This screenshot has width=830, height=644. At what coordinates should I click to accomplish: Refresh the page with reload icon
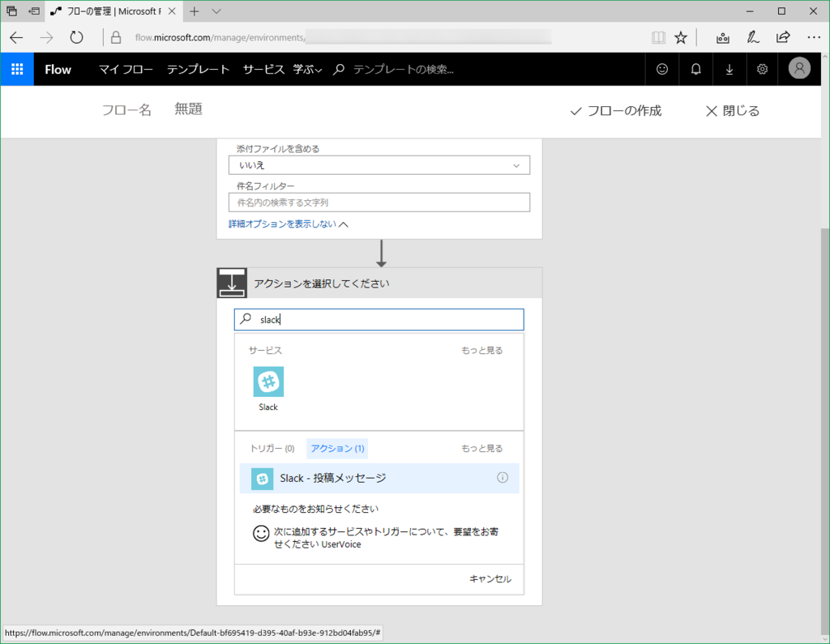[x=77, y=37]
